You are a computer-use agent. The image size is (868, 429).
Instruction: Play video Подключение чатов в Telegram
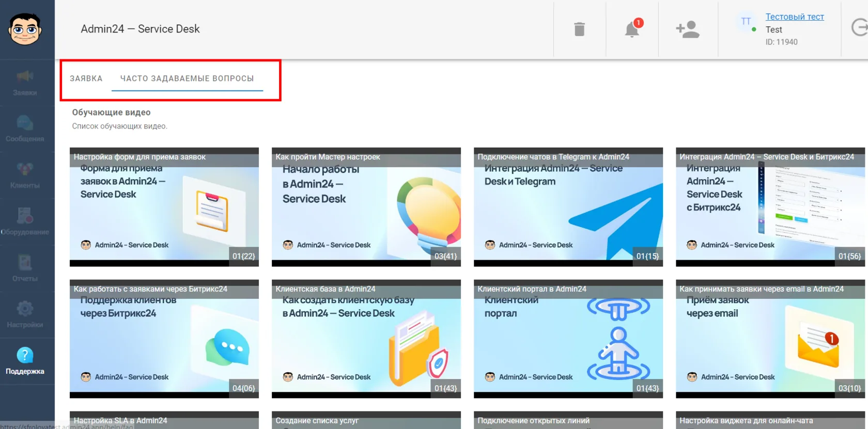coord(568,207)
